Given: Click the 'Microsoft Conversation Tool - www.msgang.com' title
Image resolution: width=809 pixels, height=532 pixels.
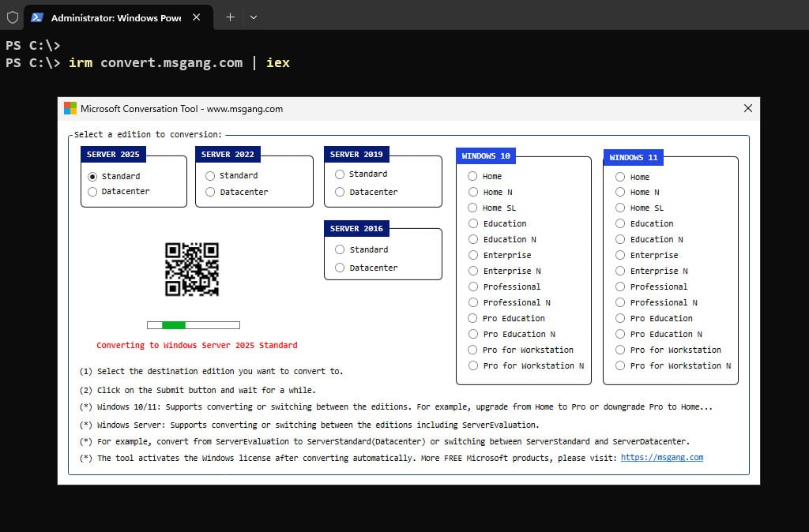Looking at the screenshot, I should tap(182, 109).
